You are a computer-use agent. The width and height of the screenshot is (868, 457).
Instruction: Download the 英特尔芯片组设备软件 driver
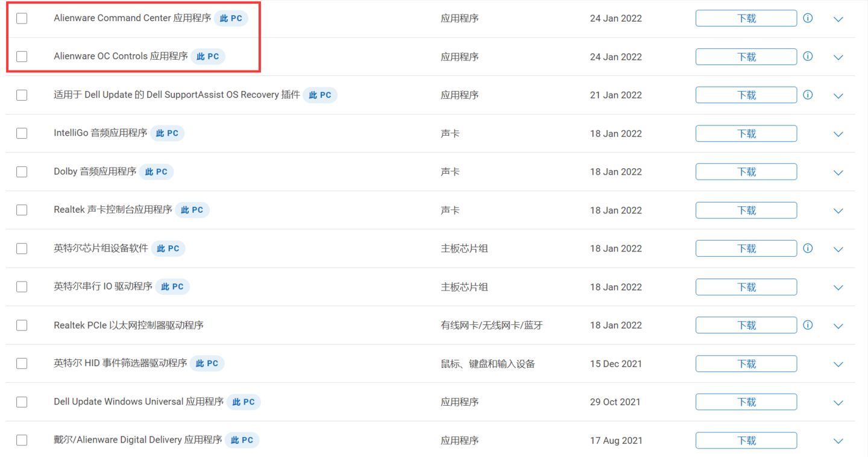click(x=746, y=248)
